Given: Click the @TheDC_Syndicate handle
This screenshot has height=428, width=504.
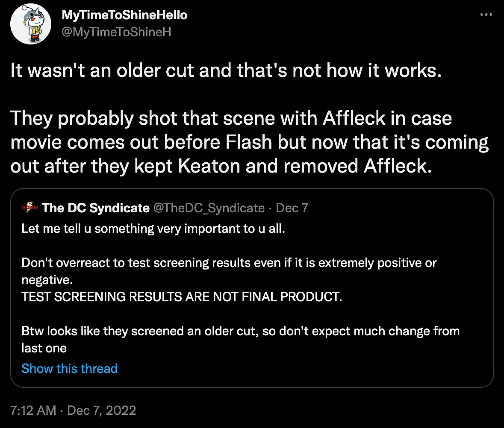Looking at the screenshot, I should 209,208.
